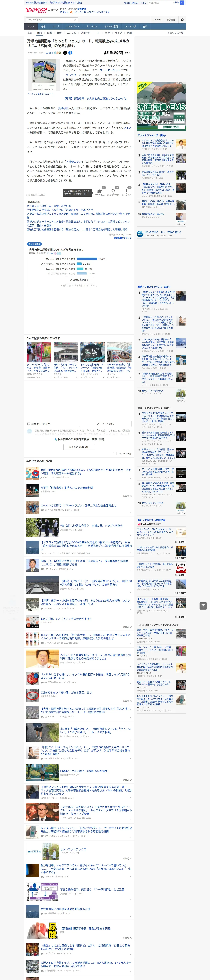Viewport: 210px width, 980px height.
Task: Select the 経済 category
Action: (x=59, y=33)
